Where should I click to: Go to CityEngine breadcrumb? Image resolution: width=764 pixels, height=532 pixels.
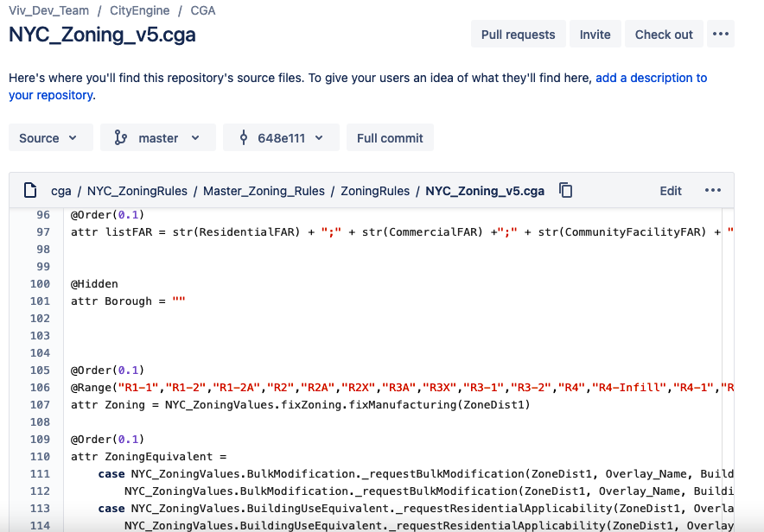(x=139, y=10)
